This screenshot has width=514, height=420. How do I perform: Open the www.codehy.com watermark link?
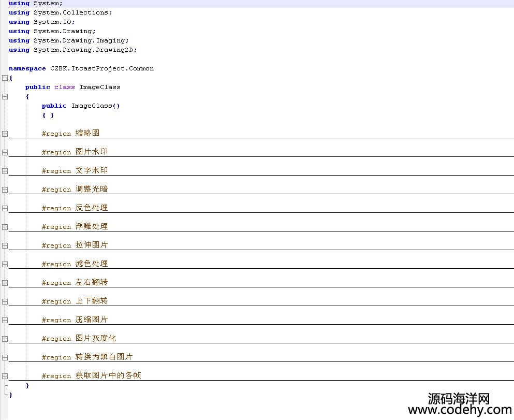(459, 410)
